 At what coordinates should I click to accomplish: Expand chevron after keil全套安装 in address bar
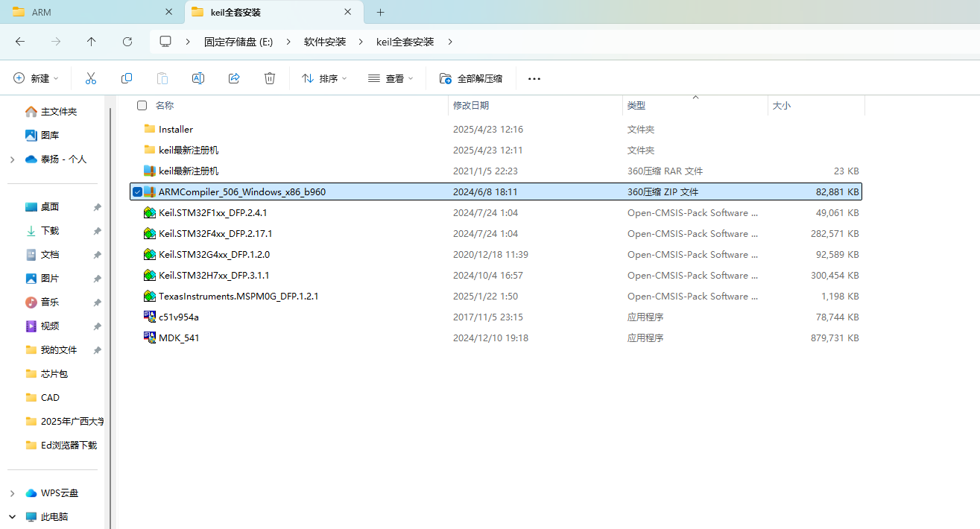(450, 42)
